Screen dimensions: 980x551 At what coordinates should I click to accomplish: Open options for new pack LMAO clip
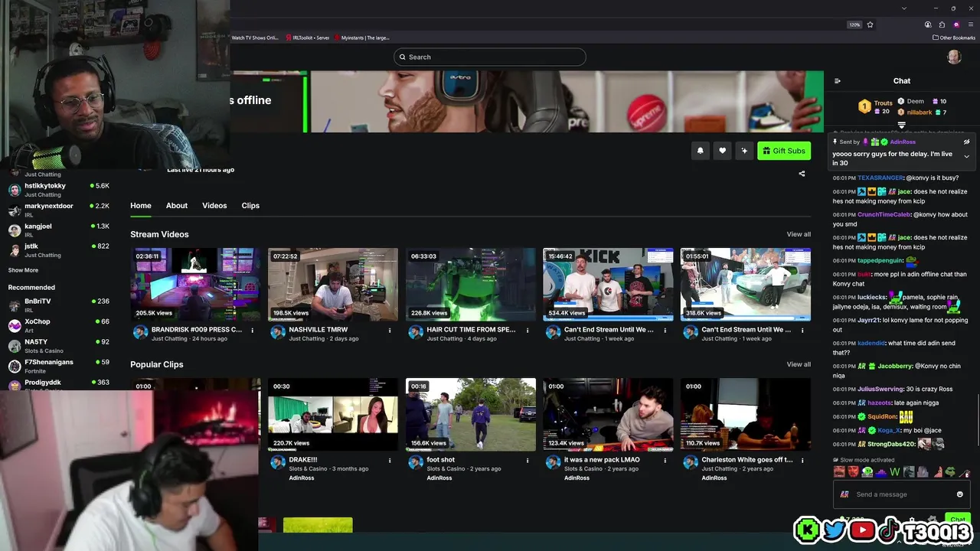(x=665, y=461)
